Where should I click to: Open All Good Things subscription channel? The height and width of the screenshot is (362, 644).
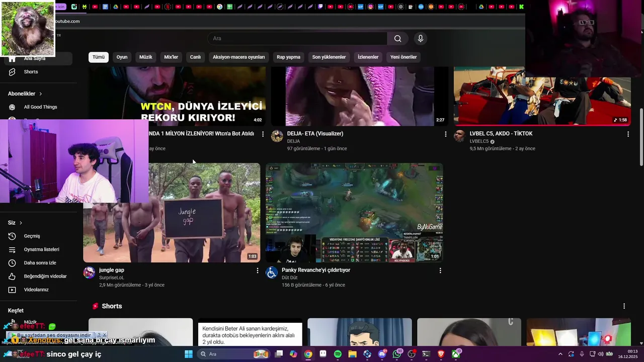coord(40,107)
